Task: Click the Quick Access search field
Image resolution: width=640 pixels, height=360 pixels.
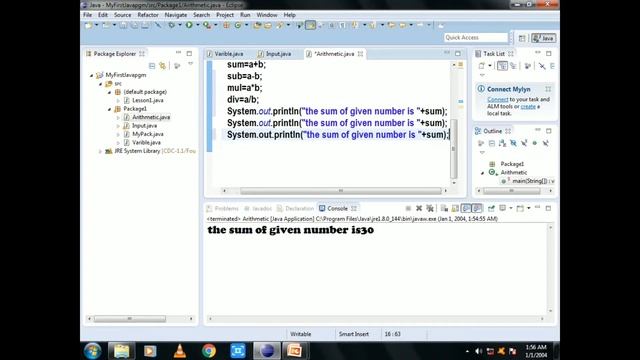Action: point(476,38)
